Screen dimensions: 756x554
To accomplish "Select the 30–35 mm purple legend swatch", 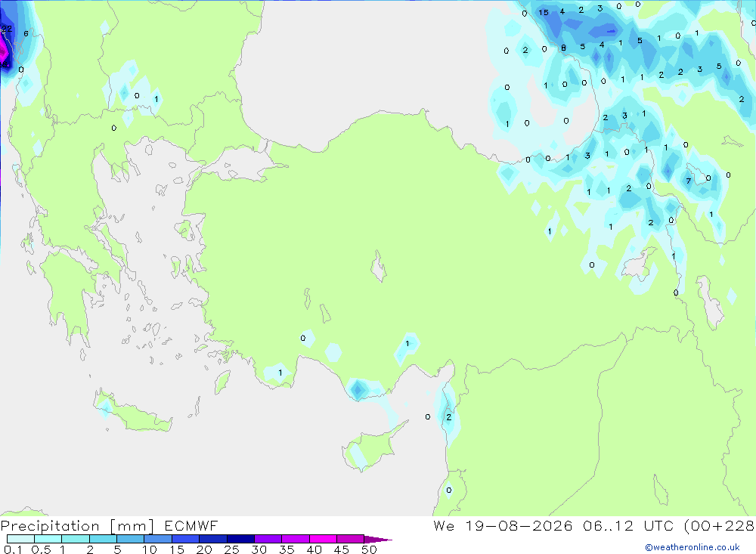I will tap(268, 539).
